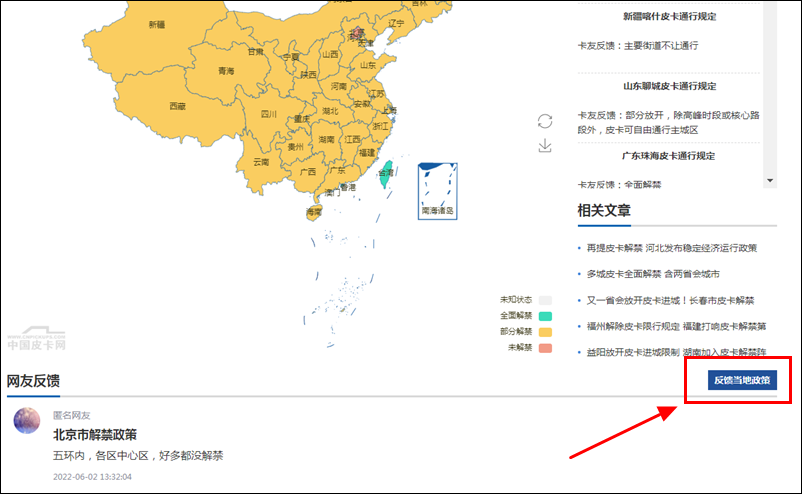Screen dimensions: 802x494
Task: Select 新疆 province on the map
Action: click(x=157, y=25)
